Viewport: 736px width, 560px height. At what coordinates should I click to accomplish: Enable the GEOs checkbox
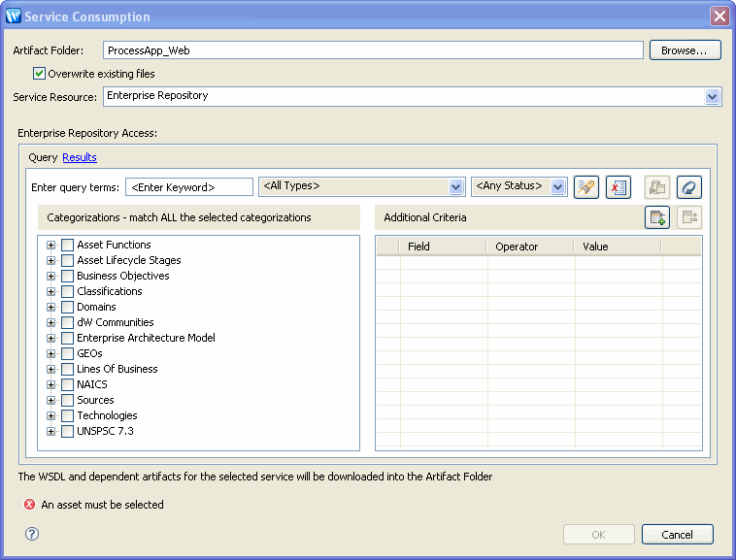[x=68, y=353]
